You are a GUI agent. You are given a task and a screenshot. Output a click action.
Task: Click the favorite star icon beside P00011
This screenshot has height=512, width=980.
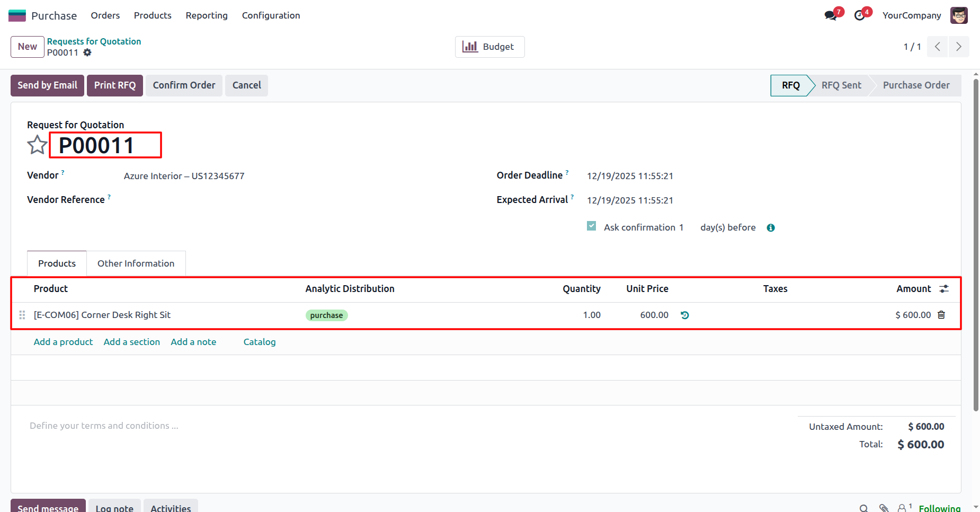[x=37, y=145]
